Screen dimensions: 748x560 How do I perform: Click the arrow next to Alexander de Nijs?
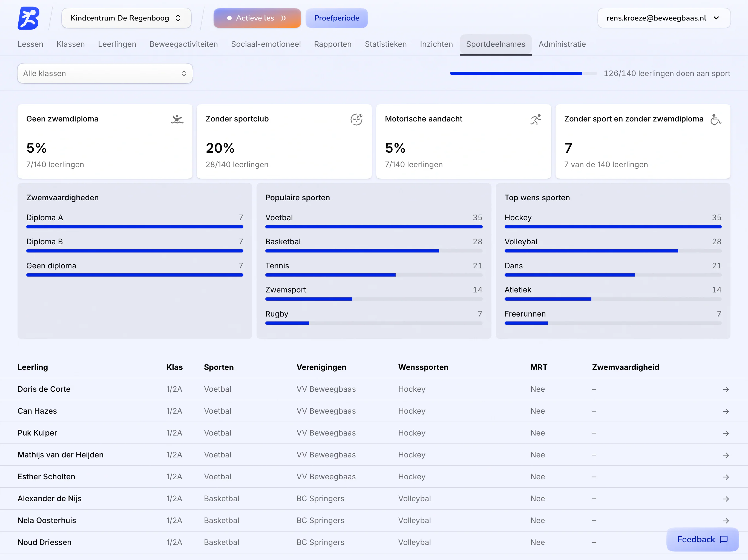726,499
